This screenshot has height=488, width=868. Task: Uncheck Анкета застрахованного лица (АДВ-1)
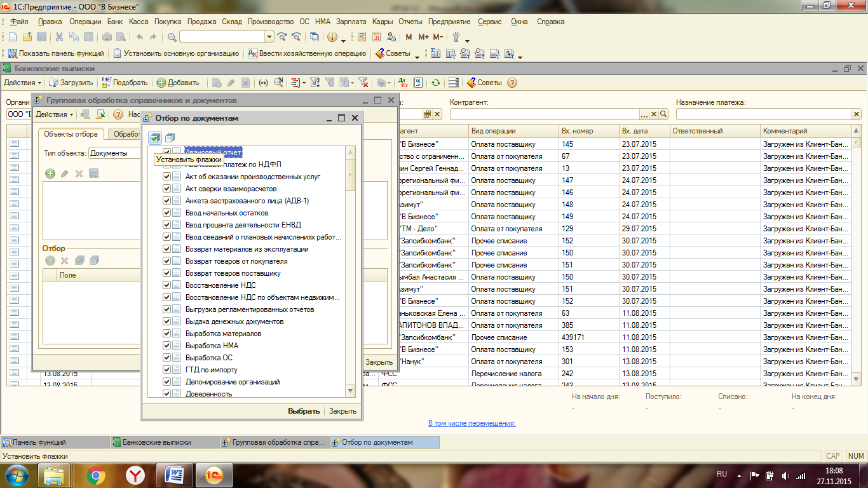click(x=167, y=201)
